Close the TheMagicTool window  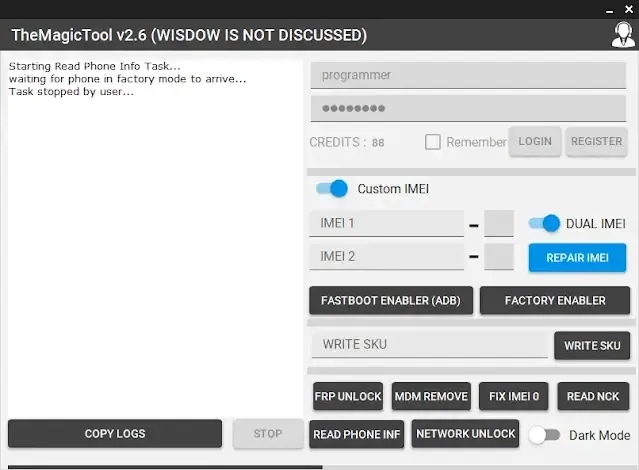629,9
